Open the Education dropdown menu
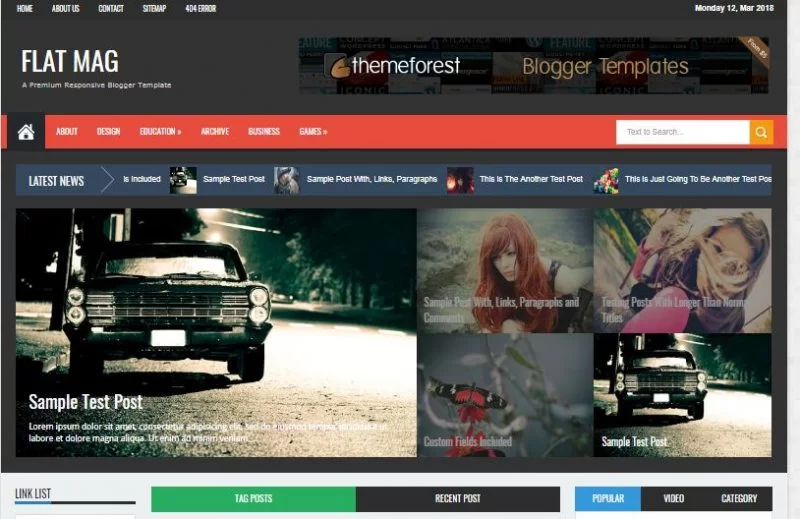800x519 pixels. pos(160,132)
